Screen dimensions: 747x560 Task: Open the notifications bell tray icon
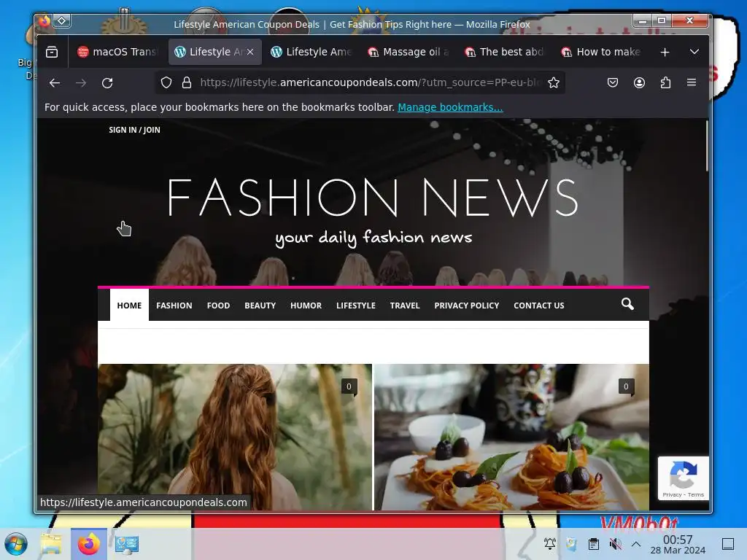click(x=550, y=543)
